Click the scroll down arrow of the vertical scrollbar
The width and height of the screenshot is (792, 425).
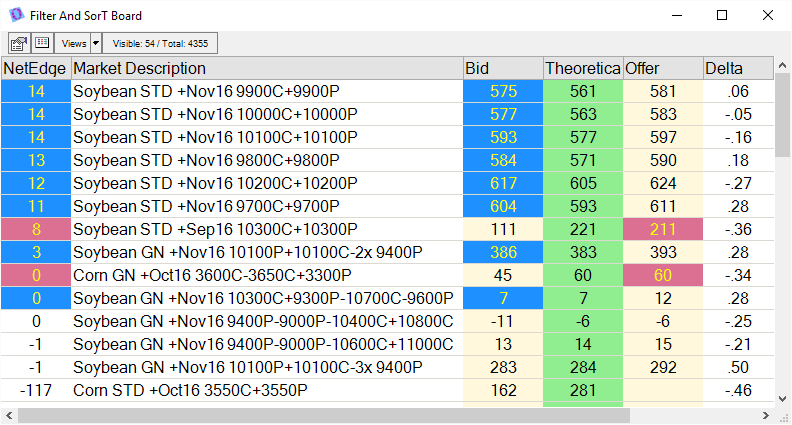[x=783, y=398]
